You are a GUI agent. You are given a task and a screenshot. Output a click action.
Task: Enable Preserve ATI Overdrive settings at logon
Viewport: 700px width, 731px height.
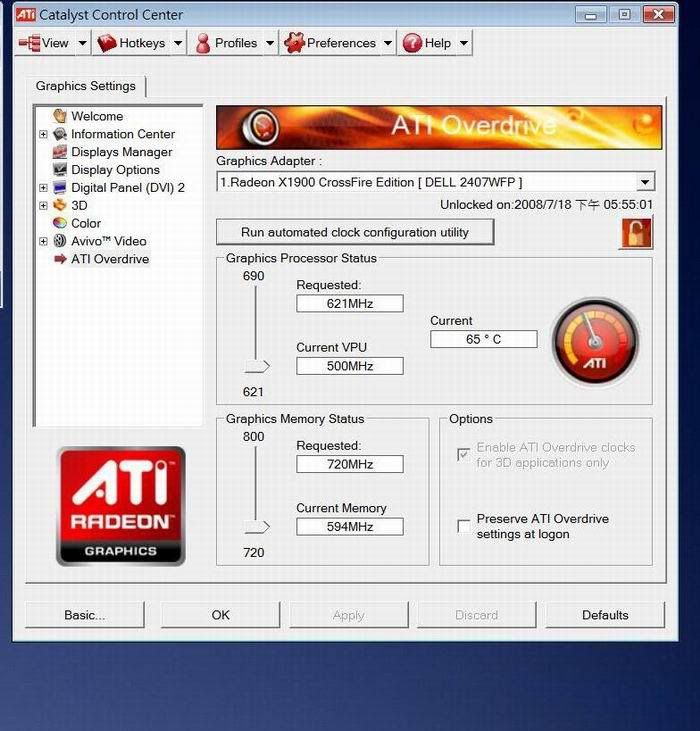[463, 526]
